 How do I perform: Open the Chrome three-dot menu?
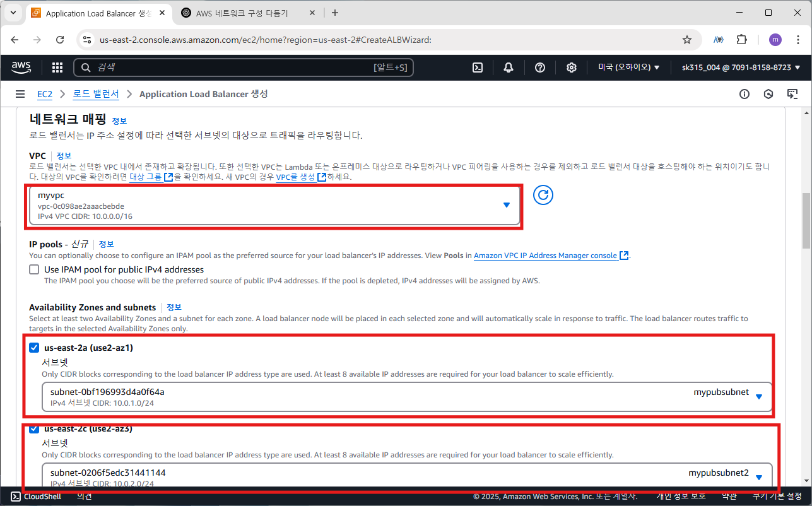tap(797, 40)
